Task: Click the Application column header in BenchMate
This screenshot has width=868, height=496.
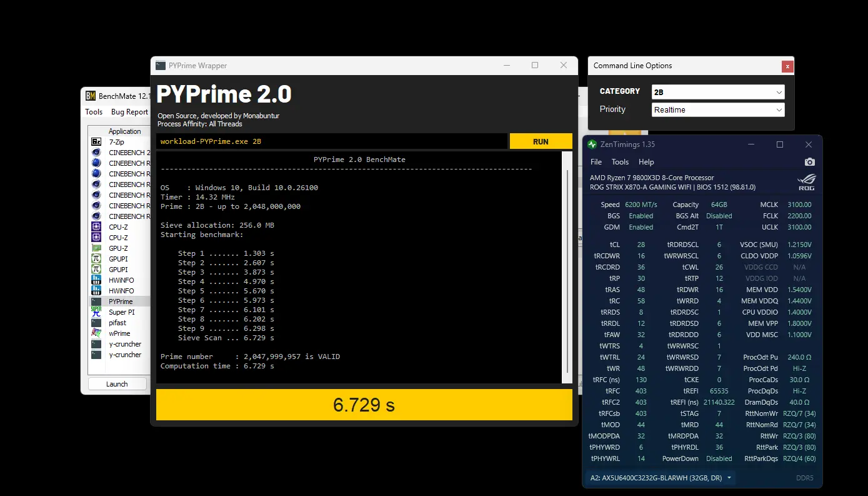Action: point(125,131)
